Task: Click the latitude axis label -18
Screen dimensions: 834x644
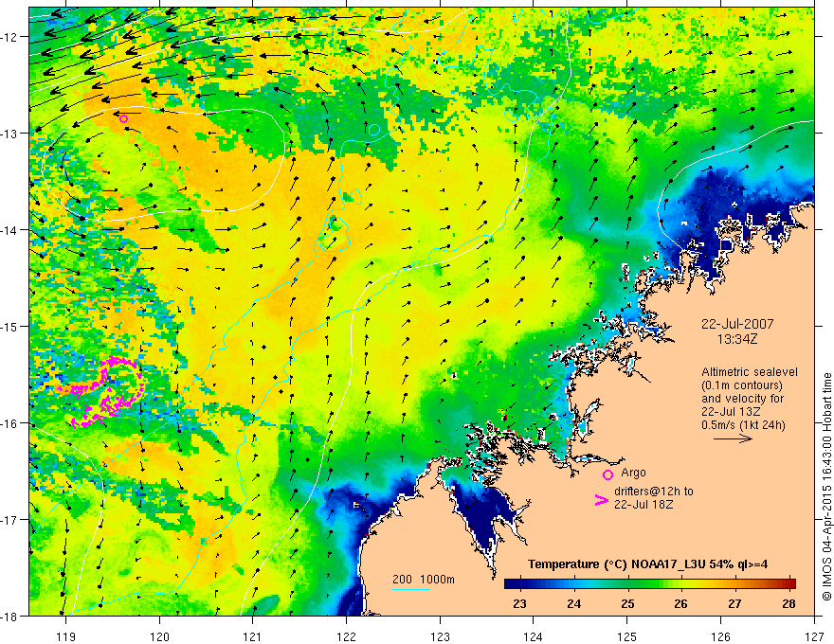Action: click(11, 616)
